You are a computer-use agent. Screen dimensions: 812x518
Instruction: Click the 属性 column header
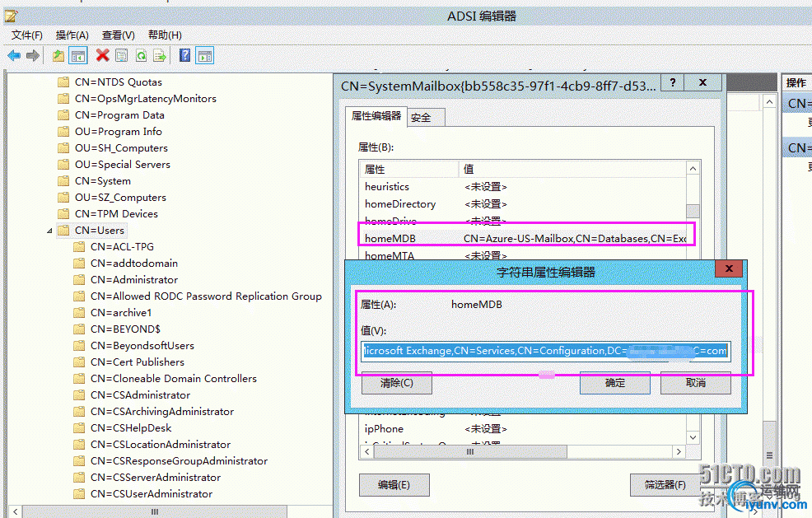[x=408, y=169]
